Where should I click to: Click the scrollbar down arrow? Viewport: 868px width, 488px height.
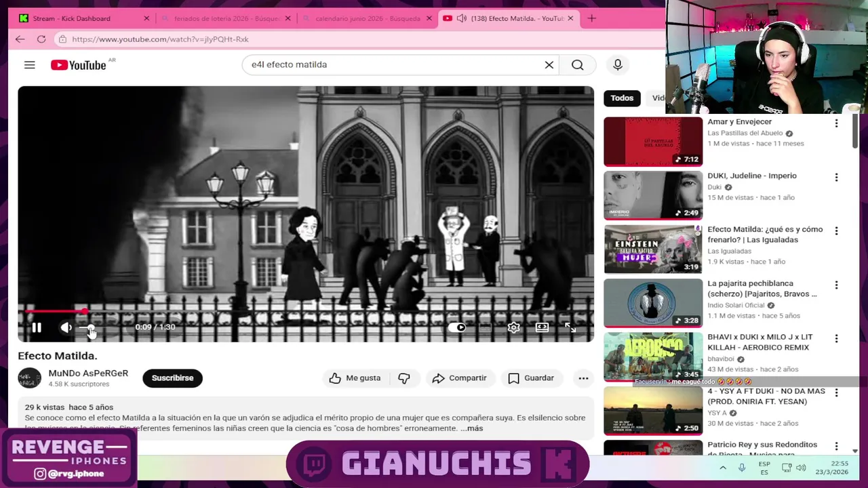(855, 451)
